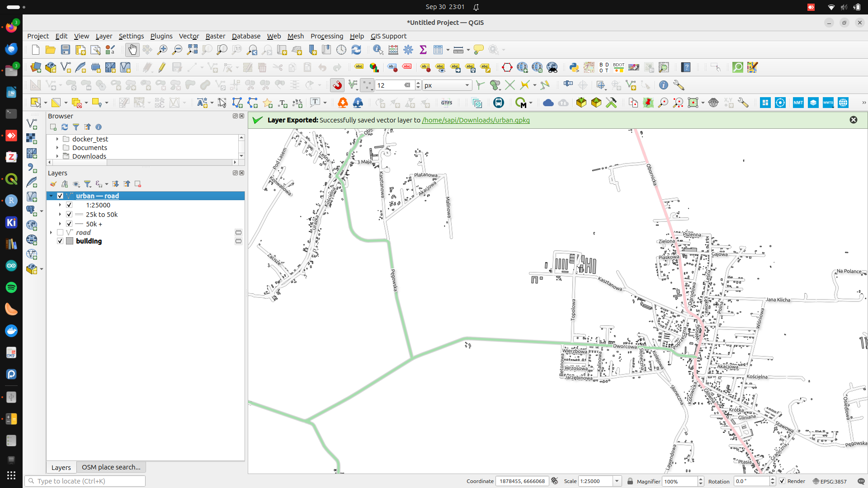Toggle the snapping magnet icon
868x488 pixels.
coord(337,85)
